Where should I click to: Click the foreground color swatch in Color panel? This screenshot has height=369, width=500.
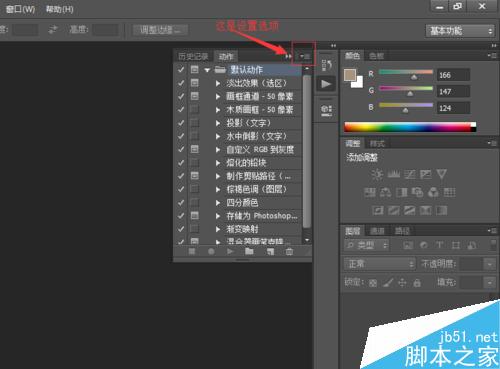point(350,75)
